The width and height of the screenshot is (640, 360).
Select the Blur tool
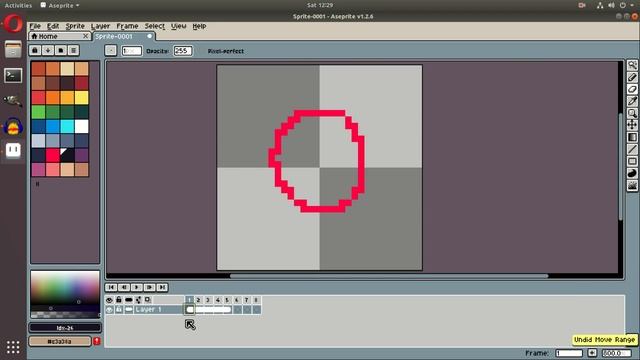(632, 185)
